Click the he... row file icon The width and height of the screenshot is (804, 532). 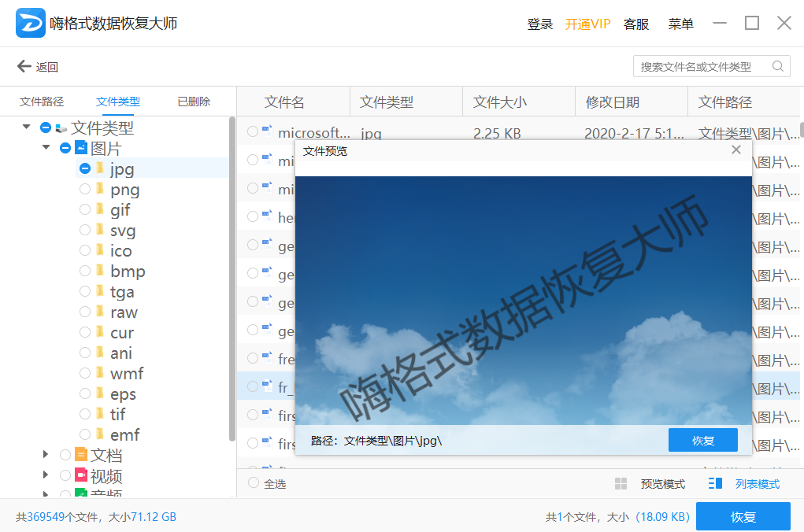pos(267,216)
